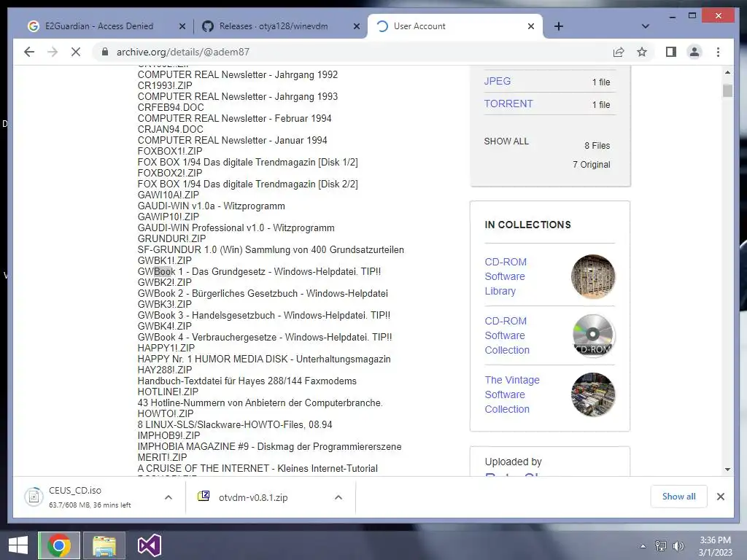
Task: Open Visual Studio from the taskbar
Action: coord(149,545)
